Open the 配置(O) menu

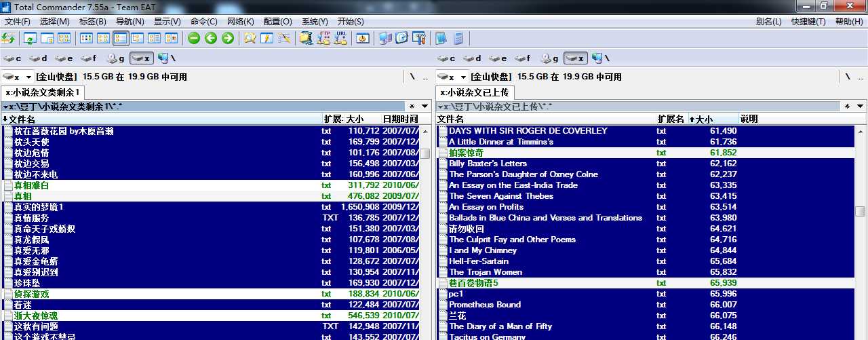tap(277, 22)
